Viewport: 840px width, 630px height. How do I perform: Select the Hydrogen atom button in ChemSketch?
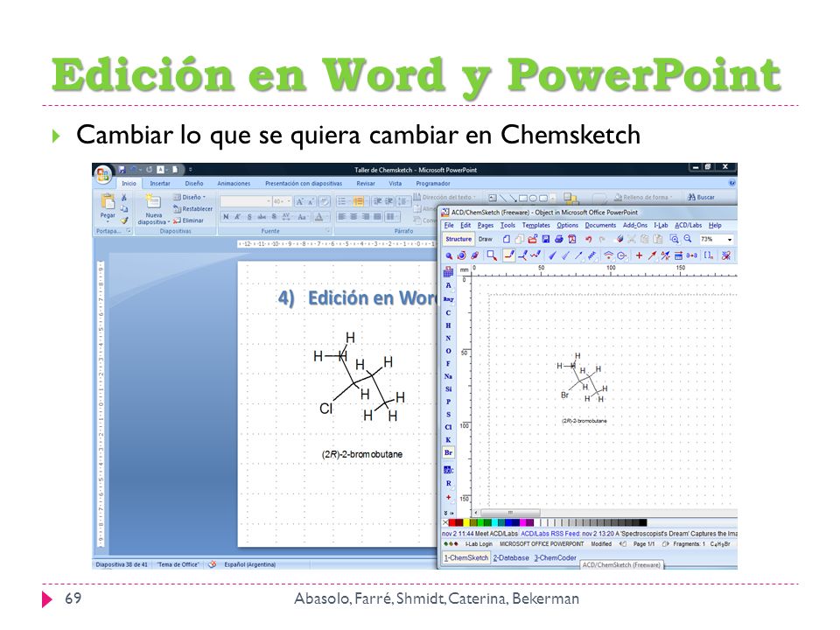(x=448, y=325)
